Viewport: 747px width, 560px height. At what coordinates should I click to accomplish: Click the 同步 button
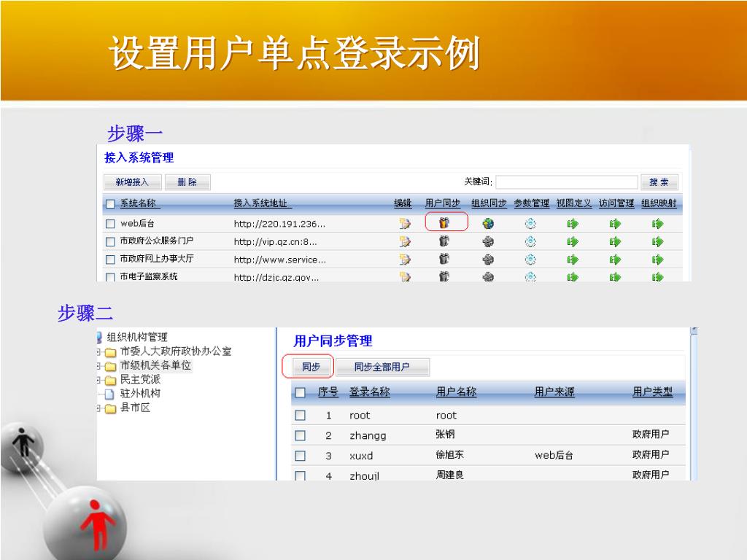311,367
